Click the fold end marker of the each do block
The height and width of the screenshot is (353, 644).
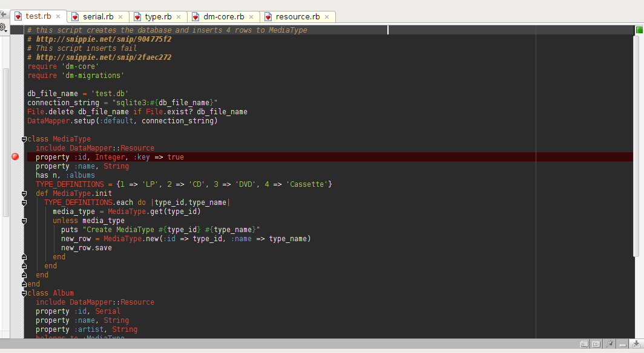(x=24, y=266)
